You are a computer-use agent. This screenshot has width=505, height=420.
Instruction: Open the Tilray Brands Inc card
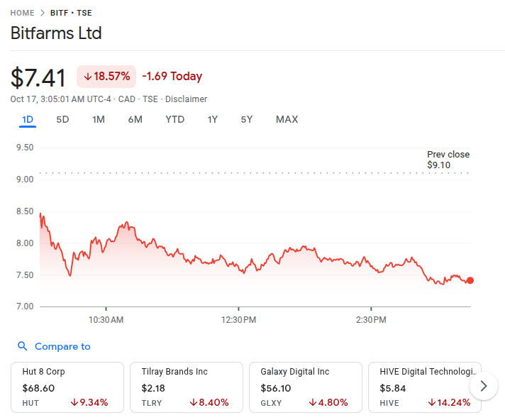(187, 387)
